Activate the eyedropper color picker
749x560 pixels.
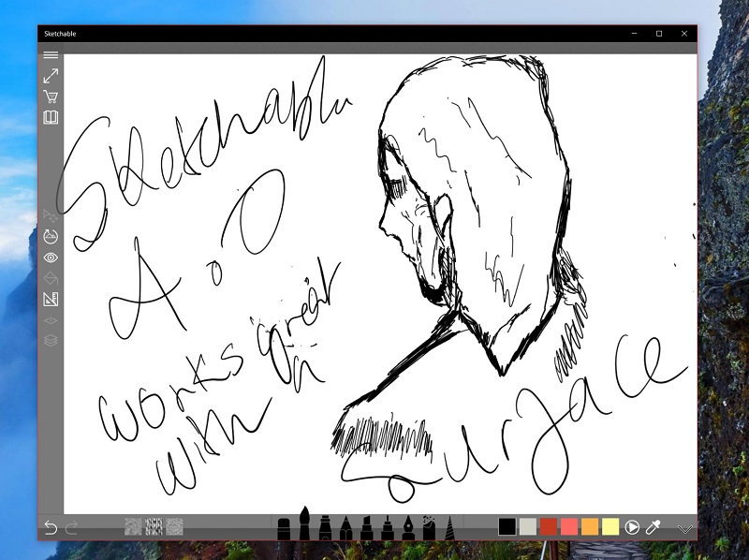coord(653,527)
